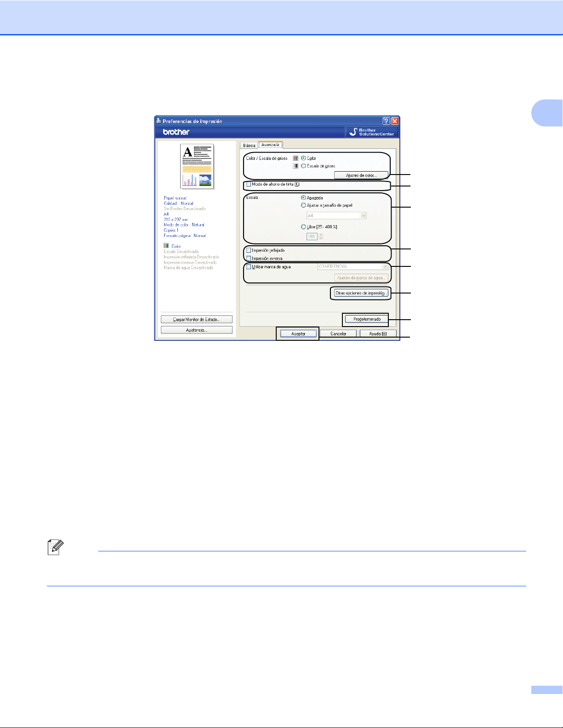Open the Brother Solutions Center link
The width and height of the screenshot is (563, 728).
[x=371, y=132]
